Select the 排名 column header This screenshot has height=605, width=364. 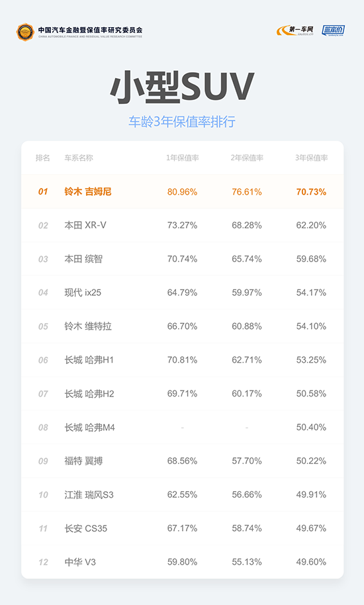pos(43,158)
